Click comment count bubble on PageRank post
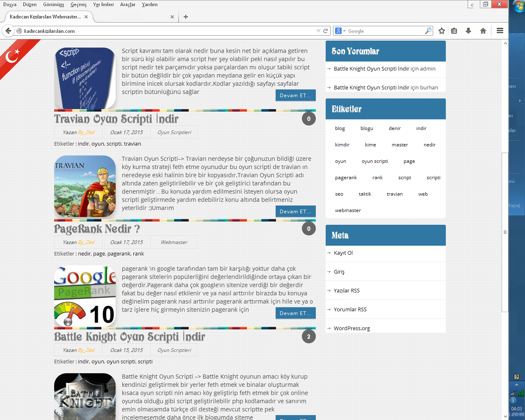This screenshot has width=525, height=420. pyautogui.click(x=309, y=229)
